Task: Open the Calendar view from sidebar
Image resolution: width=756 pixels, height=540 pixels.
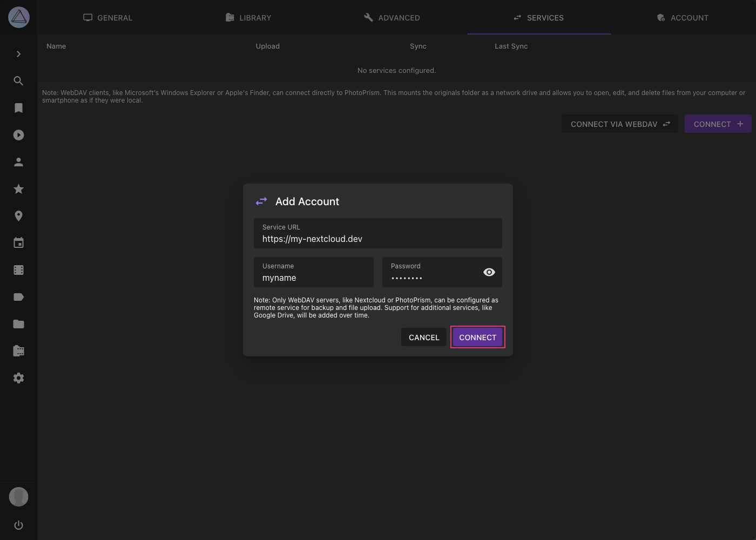Action: 18,243
